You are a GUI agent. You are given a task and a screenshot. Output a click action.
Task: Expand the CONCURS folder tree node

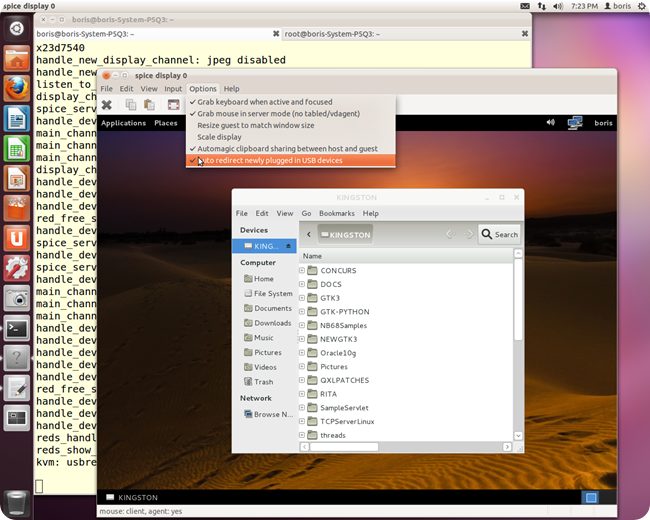[302, 271]
